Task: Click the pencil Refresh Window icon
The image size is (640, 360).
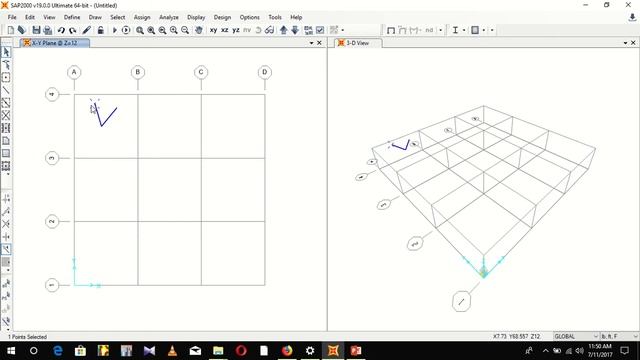Action: point(87,30)
